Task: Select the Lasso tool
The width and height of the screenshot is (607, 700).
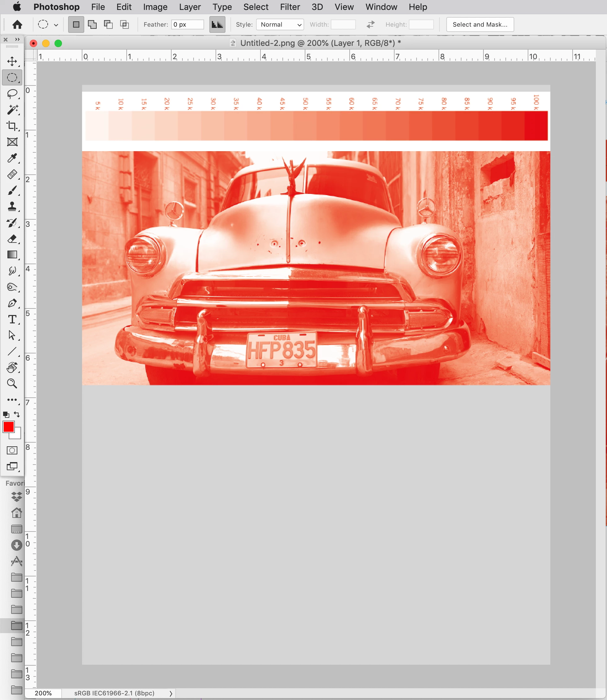Action: 12,94
